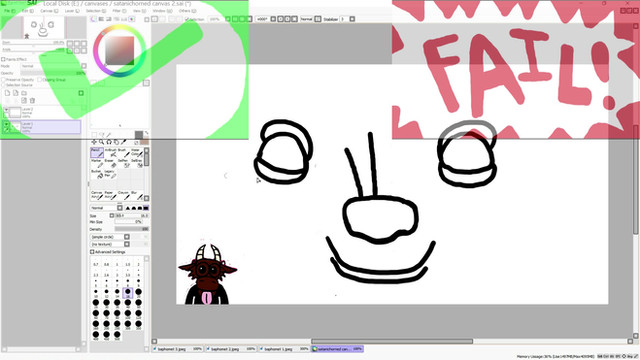Choose the Magic Wand tool
This screenshot has width=640, height=360.
pyautogui.click(x=109, y=134)
